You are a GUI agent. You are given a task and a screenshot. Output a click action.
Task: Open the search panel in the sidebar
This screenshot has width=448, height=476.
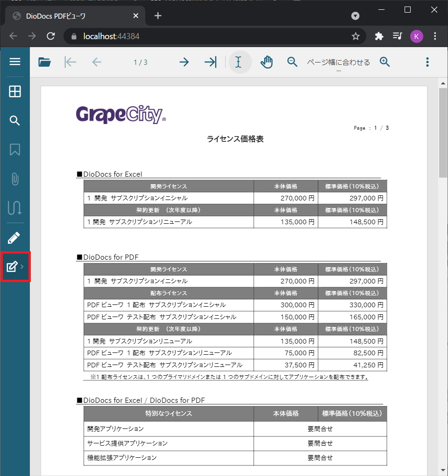tap(14, 121)
